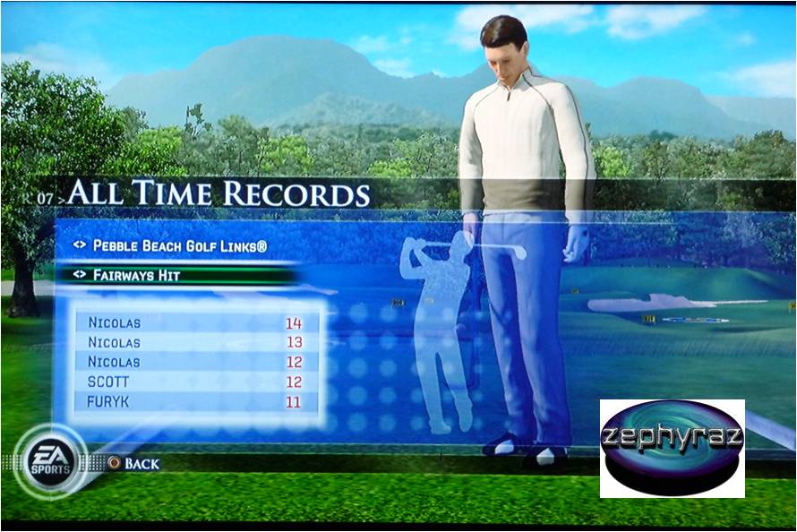Click the top score value 14
The height and width of the screenshot is (532, 797).
293,322
